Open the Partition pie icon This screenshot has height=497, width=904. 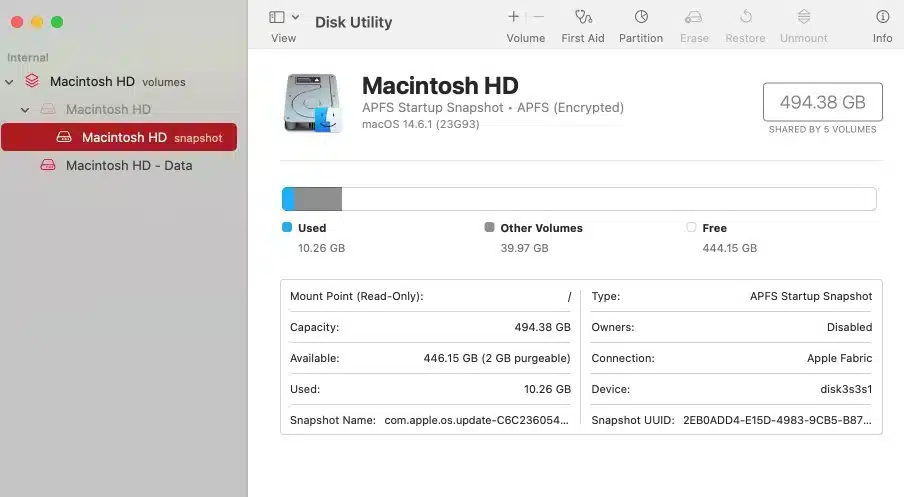coord(641,17)
